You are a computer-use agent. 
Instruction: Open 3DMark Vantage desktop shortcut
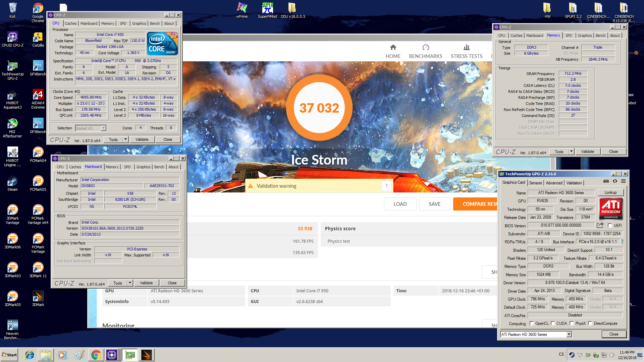(12, 214)
